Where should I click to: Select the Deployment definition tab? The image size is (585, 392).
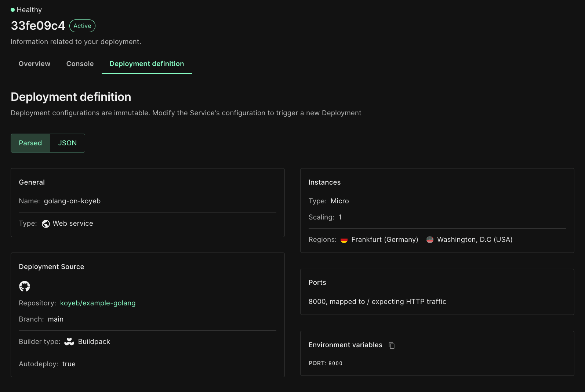(147, 64)
